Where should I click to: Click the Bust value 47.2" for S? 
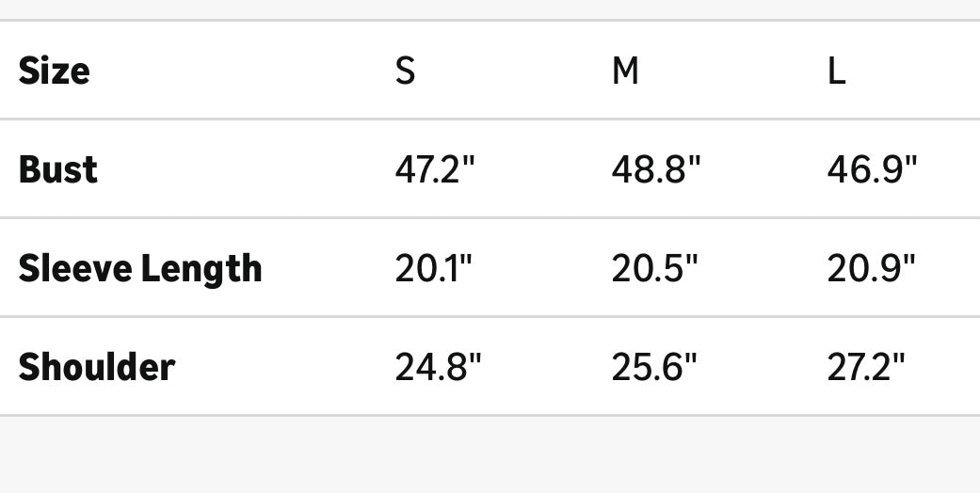(x=435, y=169)
